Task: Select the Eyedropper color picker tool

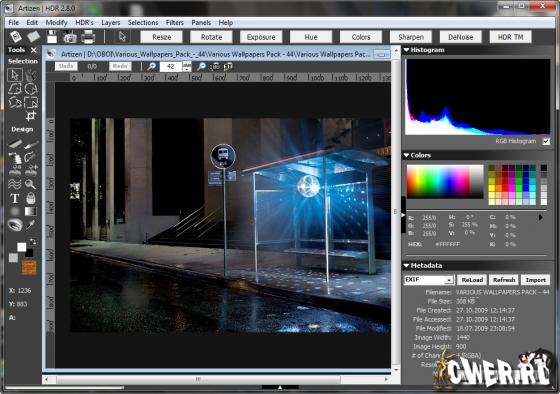Action: point(31,225)
